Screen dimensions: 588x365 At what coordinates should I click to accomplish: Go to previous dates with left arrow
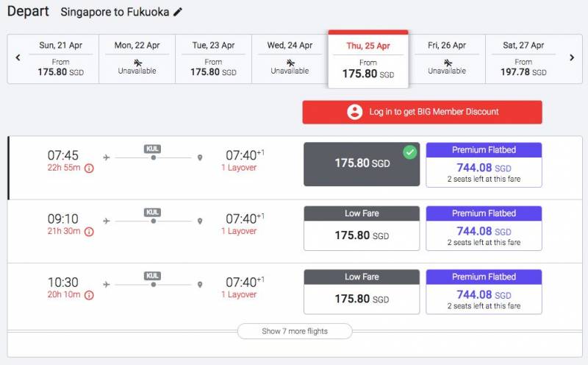(18, 58)
